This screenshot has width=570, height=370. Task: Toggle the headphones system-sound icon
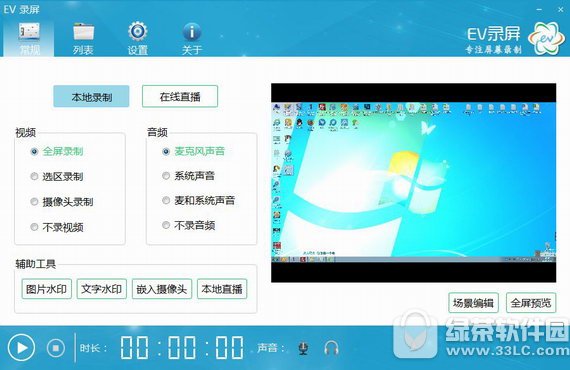click(x=331, y=348)
